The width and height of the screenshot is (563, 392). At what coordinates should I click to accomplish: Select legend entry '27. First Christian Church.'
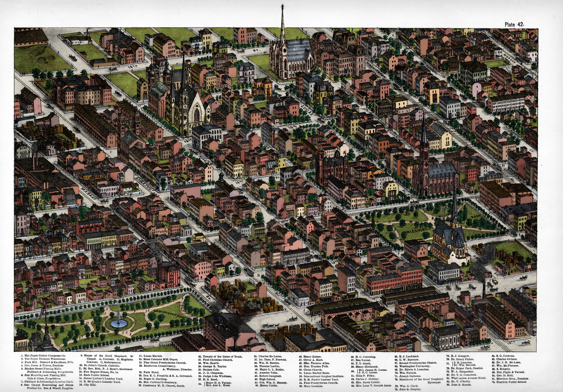215,360
